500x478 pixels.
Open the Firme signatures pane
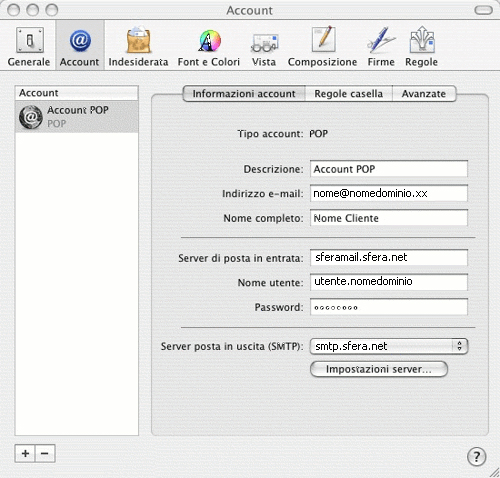[x=381, y=47]
